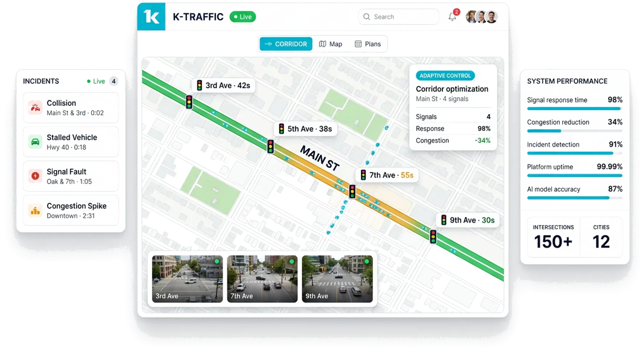Click the Corridor tab's waveform icon

click(x=268, y=44)
